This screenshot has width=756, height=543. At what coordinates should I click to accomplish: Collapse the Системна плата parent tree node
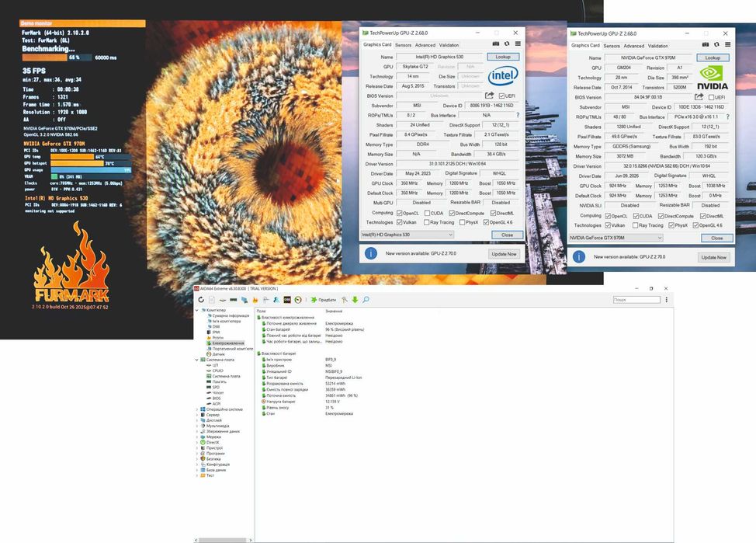coord(196,360)
